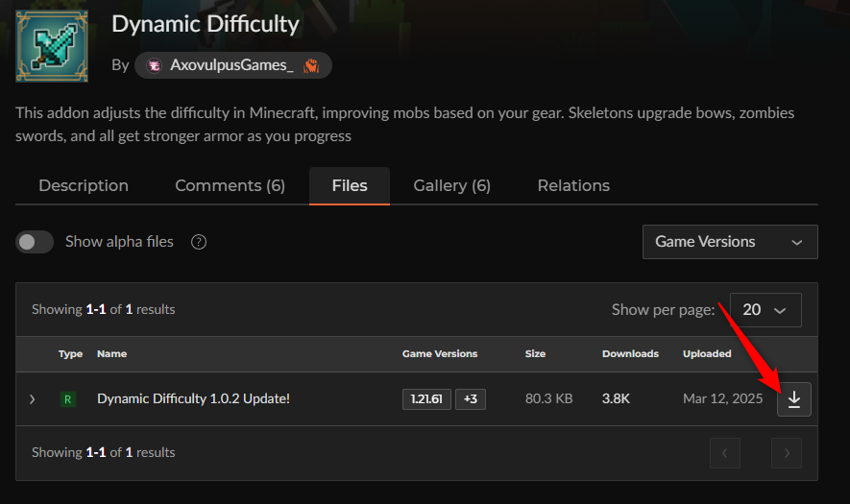This screenshot has height=504, width=850.
Task: Click the 3.8K downloads value
Action: [x=616, y=398]
